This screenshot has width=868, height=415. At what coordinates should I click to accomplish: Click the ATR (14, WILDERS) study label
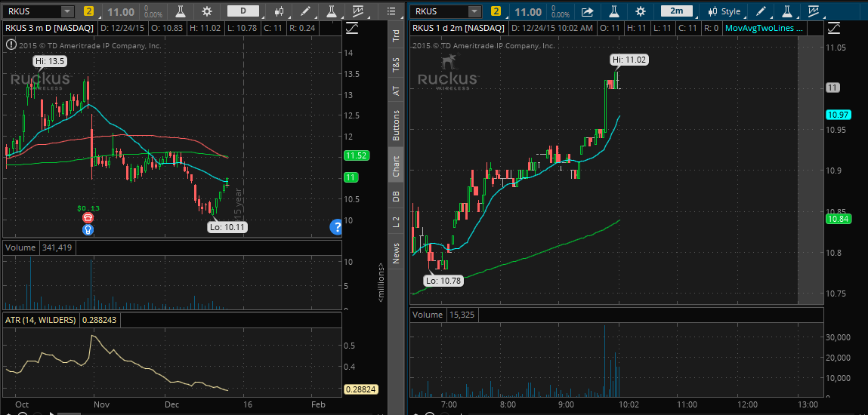click(x=39, y=319)
